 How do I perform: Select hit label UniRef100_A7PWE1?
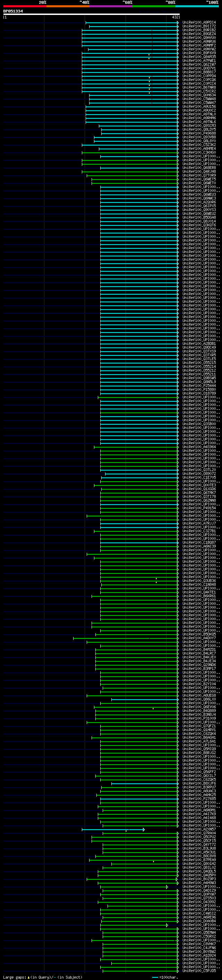click(199, 60)
